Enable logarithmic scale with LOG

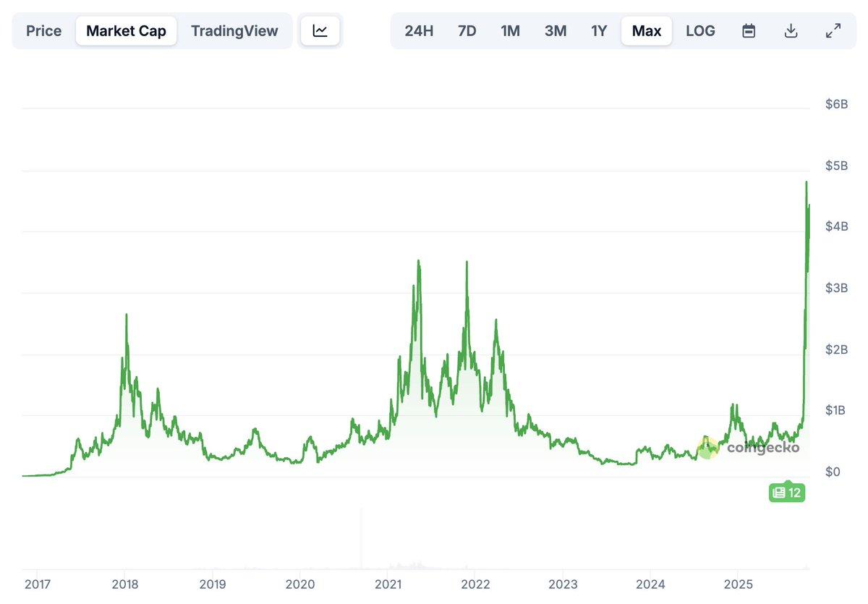(x=699, y=30)
